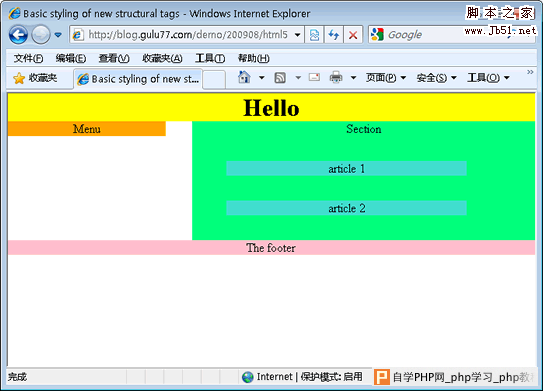Click the 保护模式: 启用 status text

[331, 377]
